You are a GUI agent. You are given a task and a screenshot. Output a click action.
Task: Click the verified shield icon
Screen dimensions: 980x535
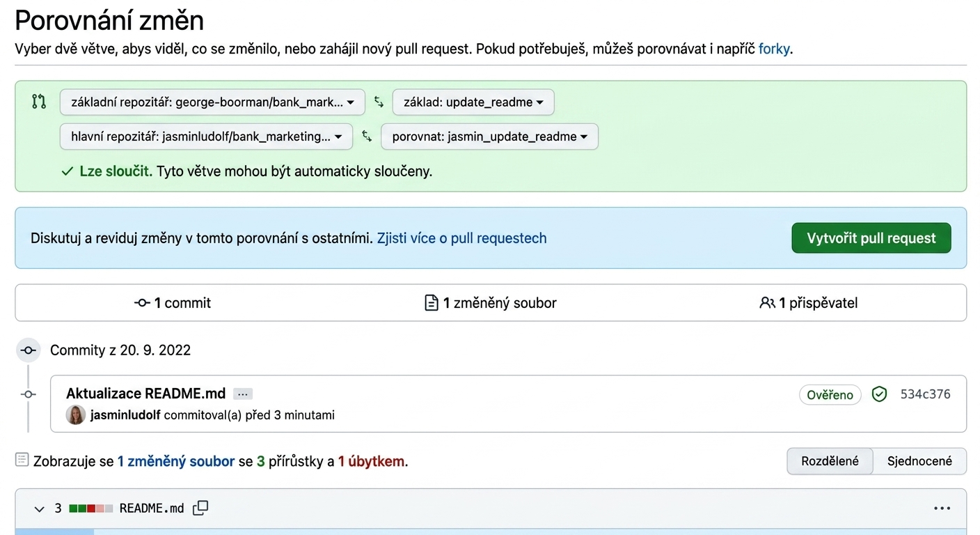880,394
